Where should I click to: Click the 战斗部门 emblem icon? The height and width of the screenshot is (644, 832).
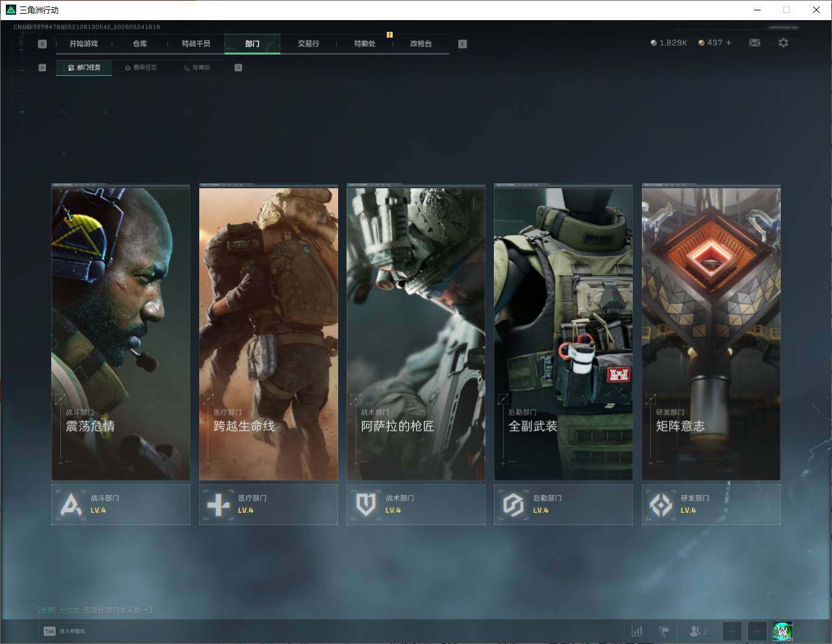[71, 504]
